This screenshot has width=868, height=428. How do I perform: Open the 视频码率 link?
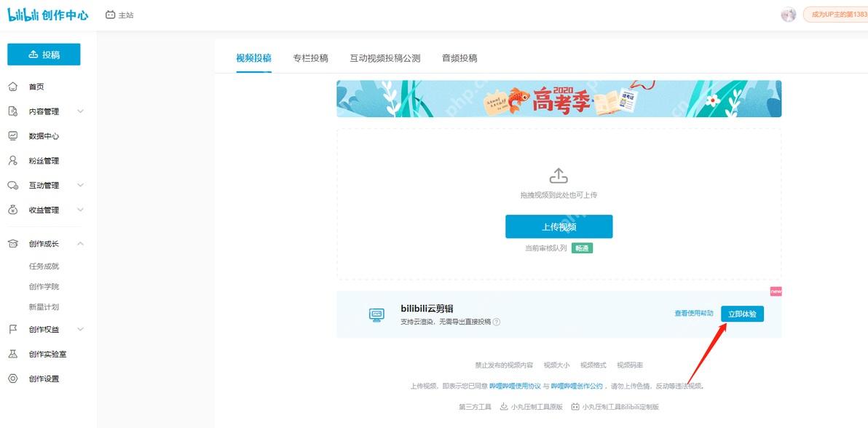point(630,365)
